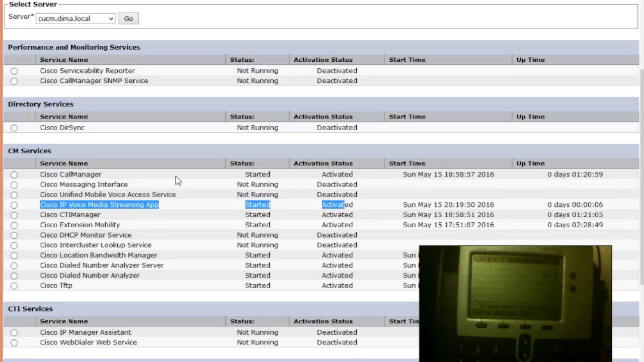Click the Cisco Intercluster Lookup Service name

pos(96,245)
